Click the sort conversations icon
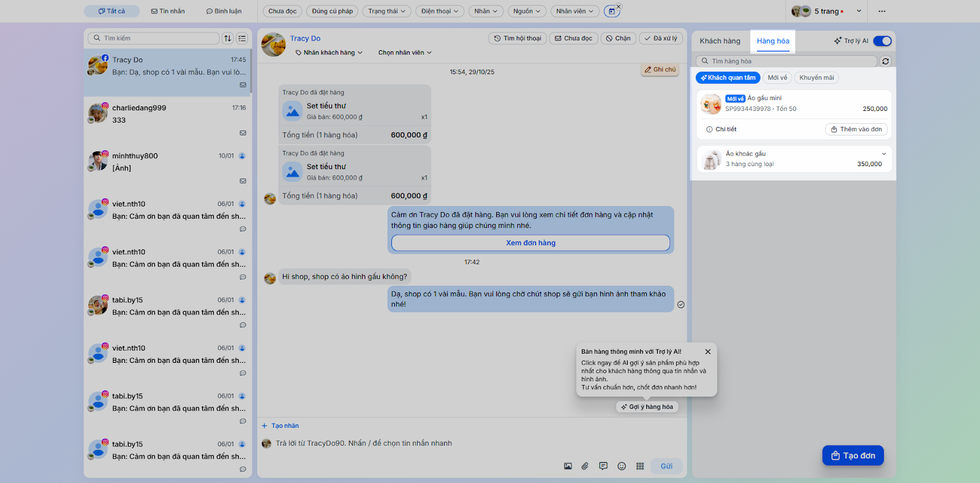The width and height of the screenshot is (980, 483). [228, 38]
